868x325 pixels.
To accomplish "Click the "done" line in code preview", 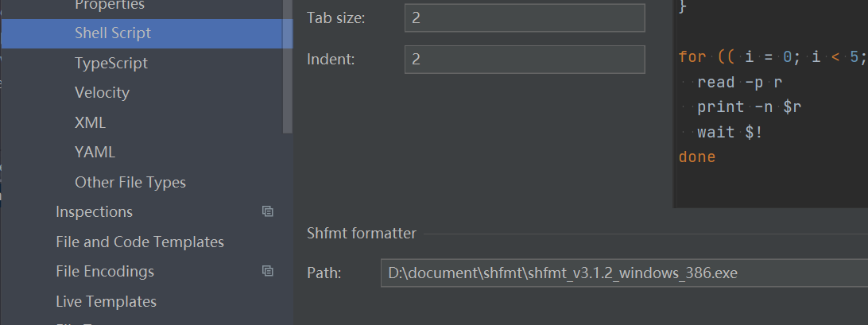I will 697,157.
